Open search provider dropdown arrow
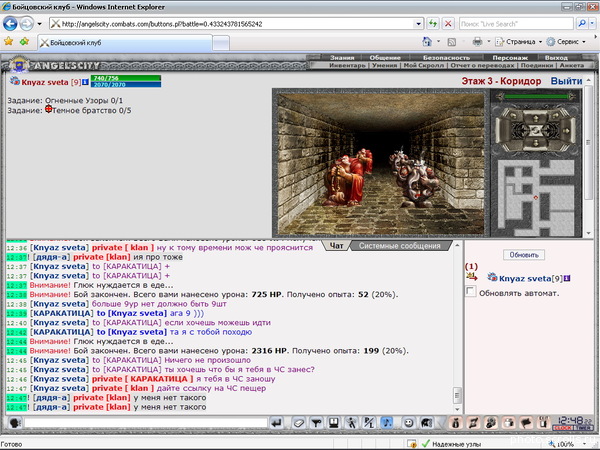 click(592, 24)
